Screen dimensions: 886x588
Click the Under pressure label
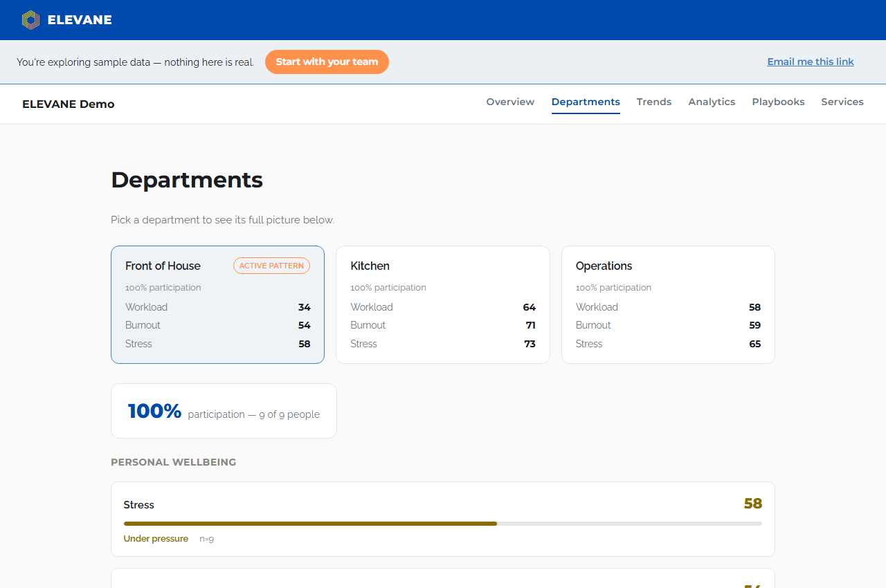[x=156, y=539]
